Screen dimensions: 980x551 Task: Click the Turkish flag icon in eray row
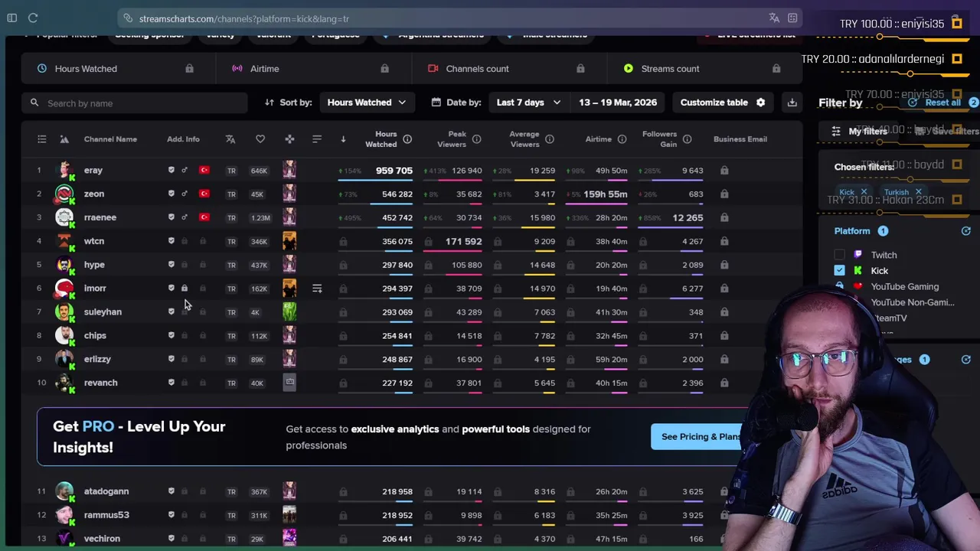pos(204,170)
